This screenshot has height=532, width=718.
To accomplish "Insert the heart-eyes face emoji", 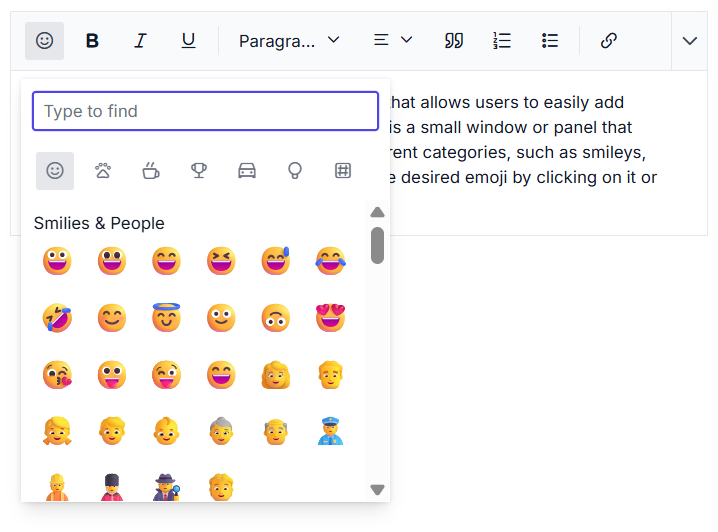I will tap(330, 318).
